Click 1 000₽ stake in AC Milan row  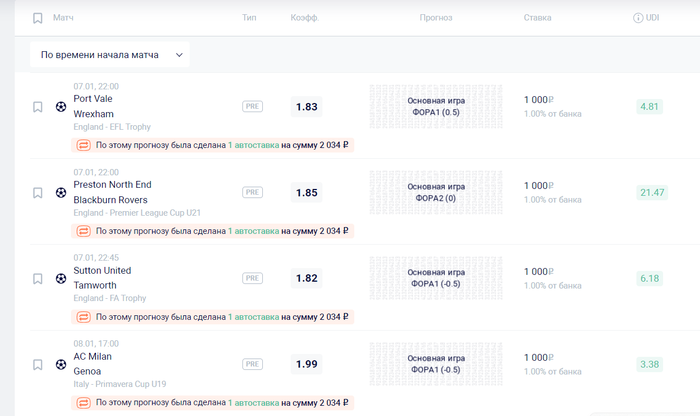[539, 358]
